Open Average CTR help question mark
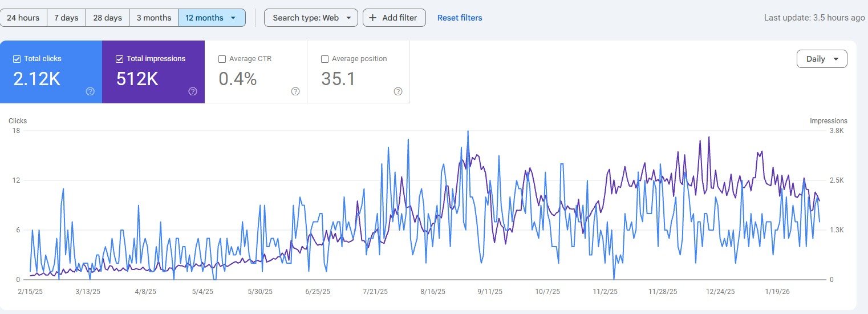 tap(295, 91)
